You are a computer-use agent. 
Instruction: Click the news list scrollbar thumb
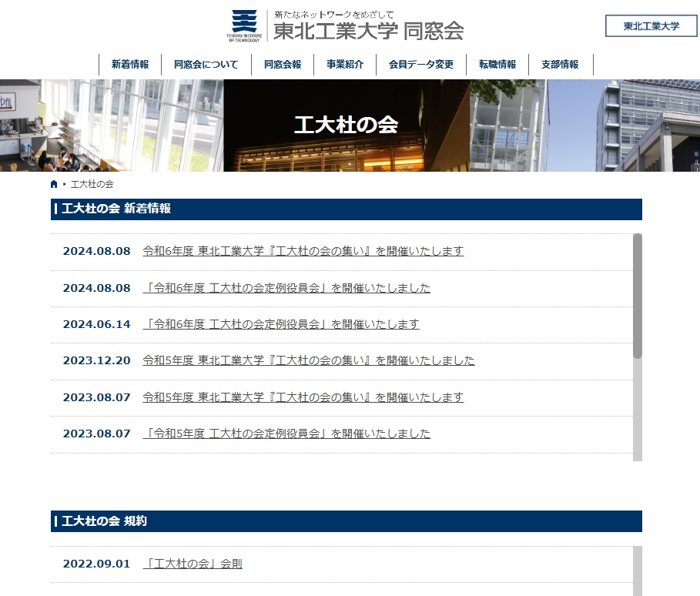coord(638,296)
